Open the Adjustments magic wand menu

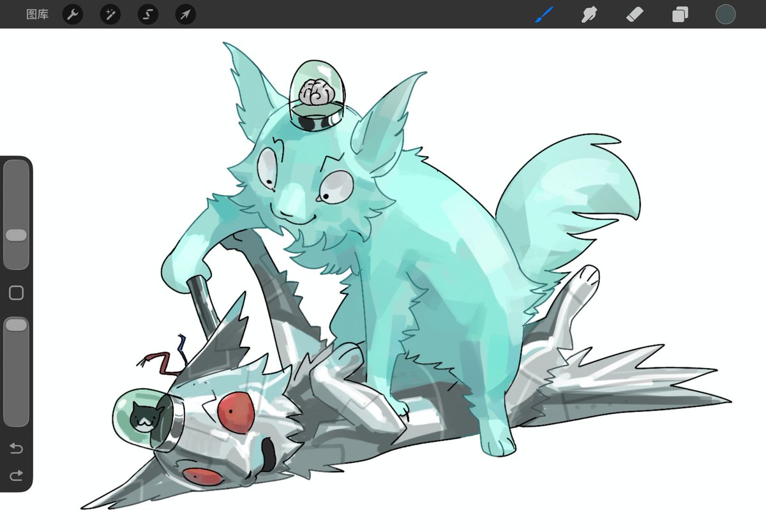(110, 14)
